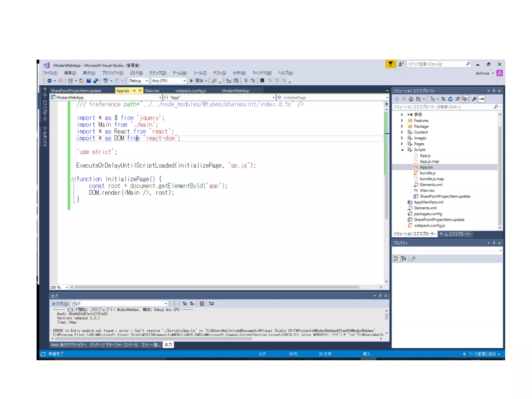Screen dimensions: 532x399
Task: Click the Refresh icon in Solution Explorer
Action: [x=450, y=99]
